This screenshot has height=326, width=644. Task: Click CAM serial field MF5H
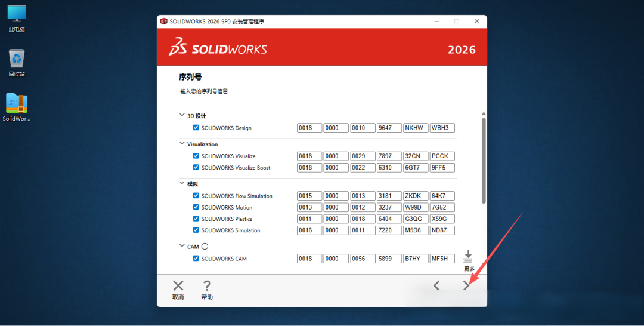tap(442, 259)
